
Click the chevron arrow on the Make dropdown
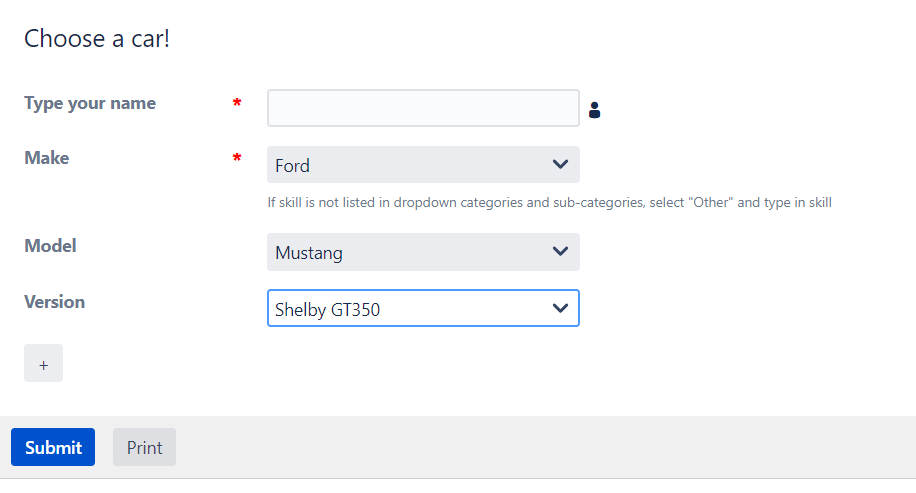pyautogui.click(x=560, y=165)
